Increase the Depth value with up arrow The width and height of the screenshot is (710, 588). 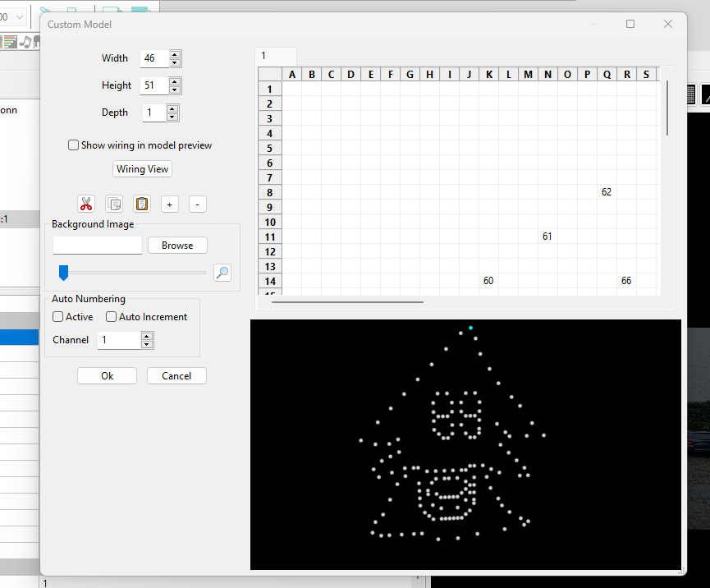(x=172, y=108)
